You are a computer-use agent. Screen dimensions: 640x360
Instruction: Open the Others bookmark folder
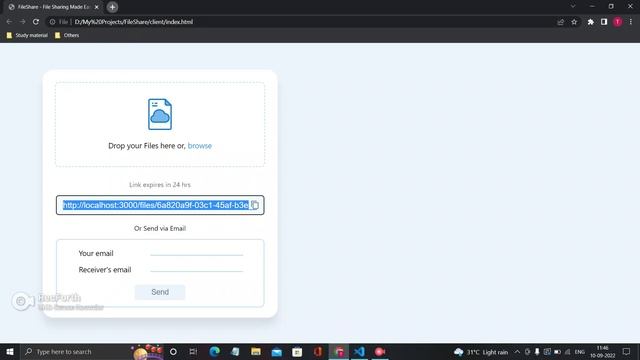[x=67, y=36]
